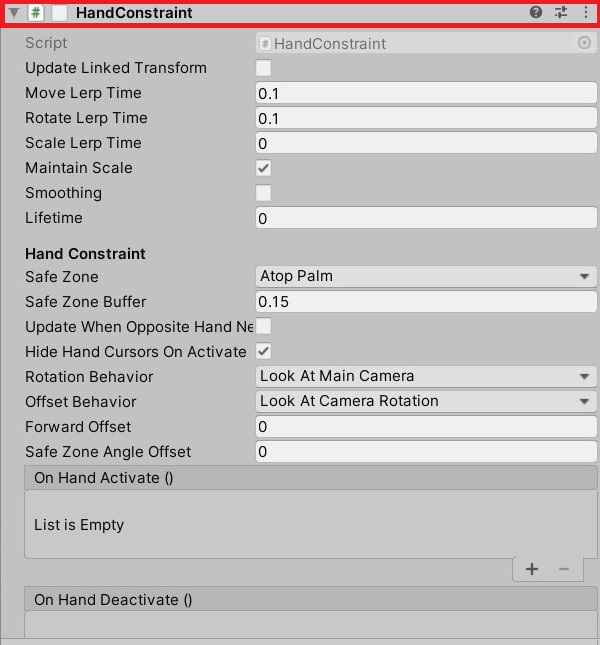Viewport: 600px width, 645px height.
Task: Click the C# script icon in header
Action: [36, 13]
